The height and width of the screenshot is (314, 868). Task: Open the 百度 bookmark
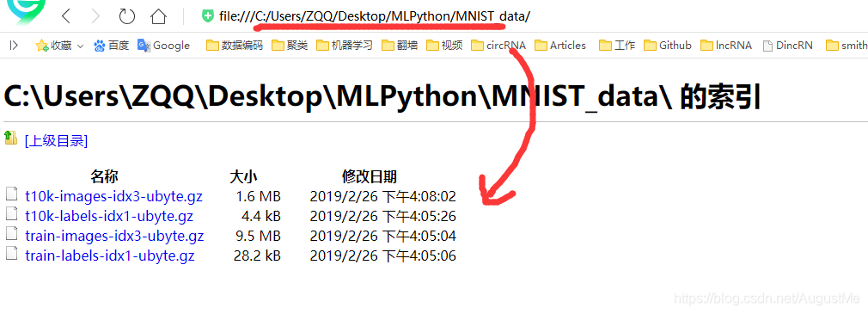[x=111, y=46]
